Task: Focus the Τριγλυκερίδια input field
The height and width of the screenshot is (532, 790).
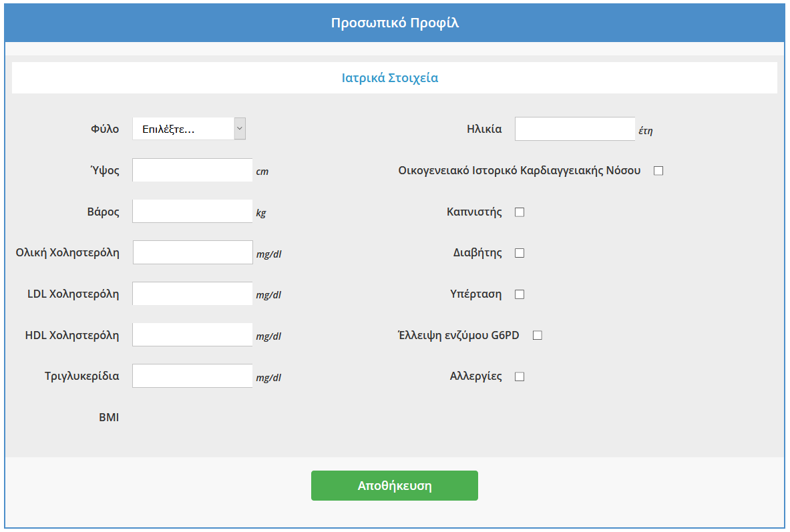Action: [x=192, y=376]
